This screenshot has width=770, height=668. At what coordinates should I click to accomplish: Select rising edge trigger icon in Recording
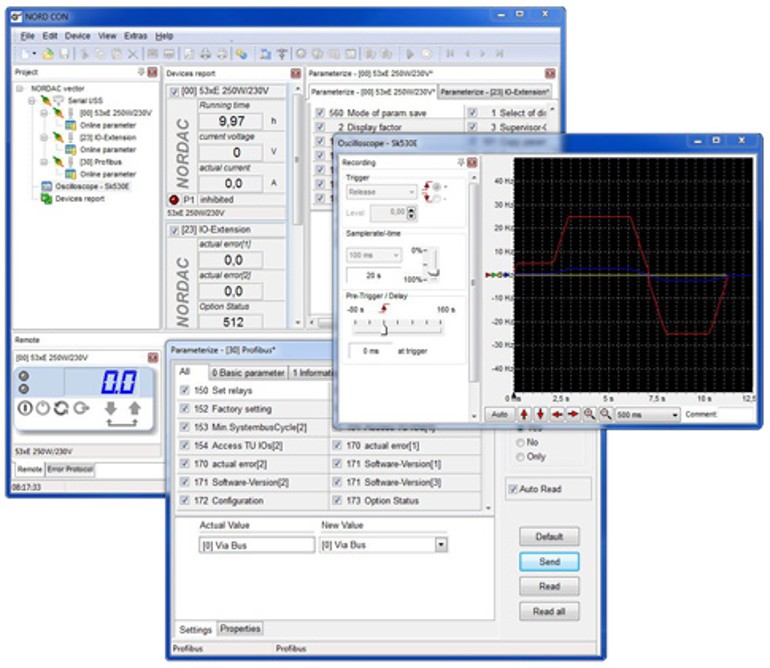point(428,187)
